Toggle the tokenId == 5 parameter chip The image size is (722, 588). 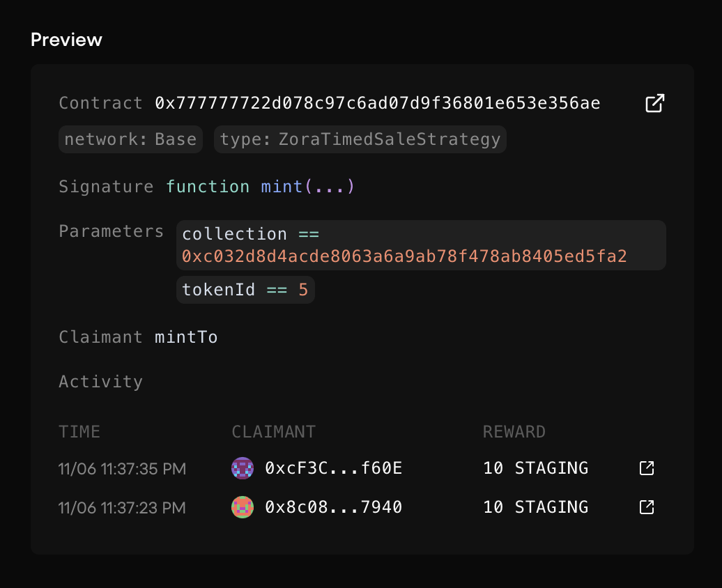point(245,289)
